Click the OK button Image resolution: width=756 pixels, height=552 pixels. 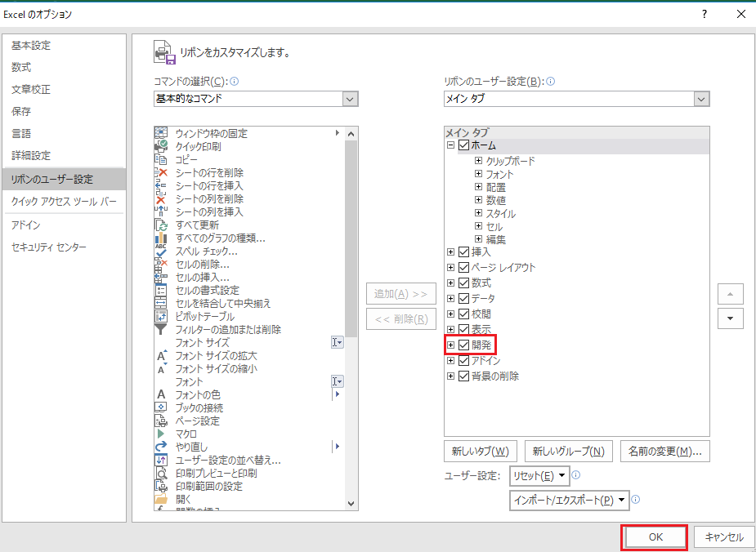pos(655,537)
